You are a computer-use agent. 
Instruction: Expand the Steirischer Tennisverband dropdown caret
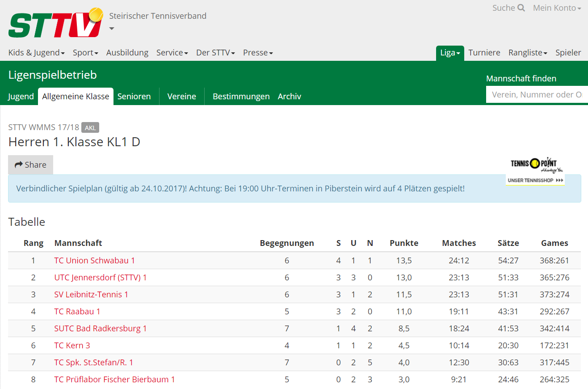112,29
